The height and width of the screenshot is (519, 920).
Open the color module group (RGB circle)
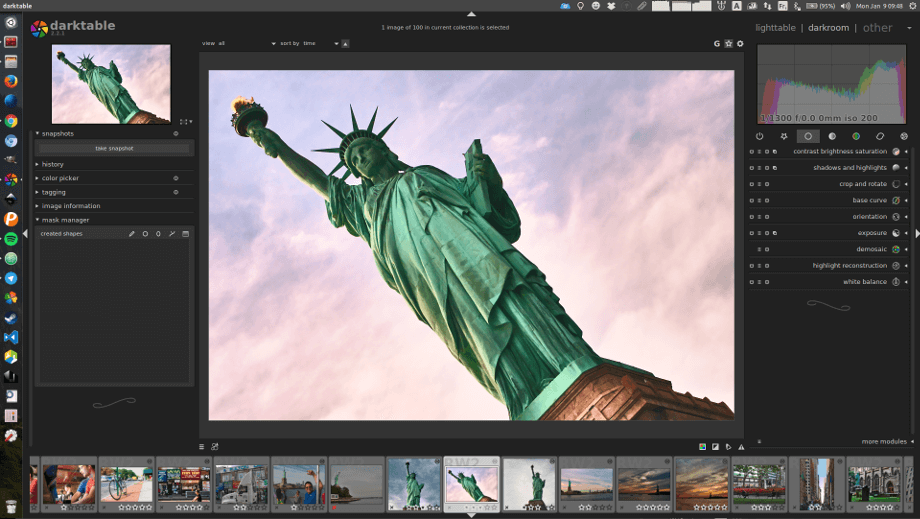[x=856, y=136]
